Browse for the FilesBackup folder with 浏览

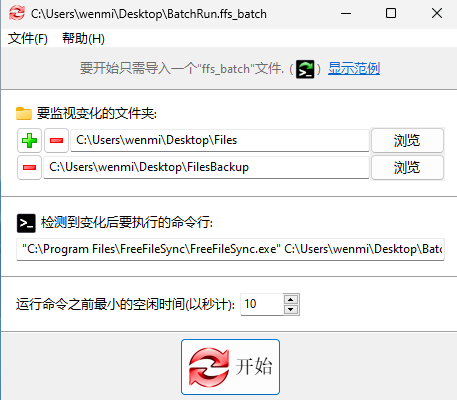pyautogui.click(x=407, y=167)
